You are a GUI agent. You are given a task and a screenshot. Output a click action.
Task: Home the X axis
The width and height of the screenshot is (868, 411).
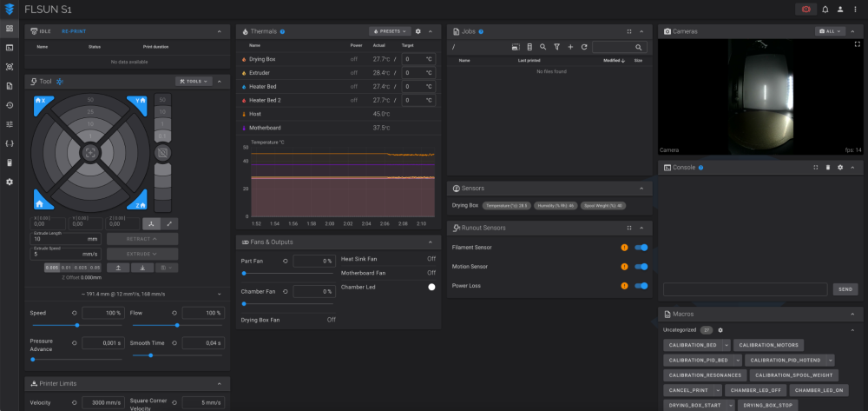(x=39, y=101)
